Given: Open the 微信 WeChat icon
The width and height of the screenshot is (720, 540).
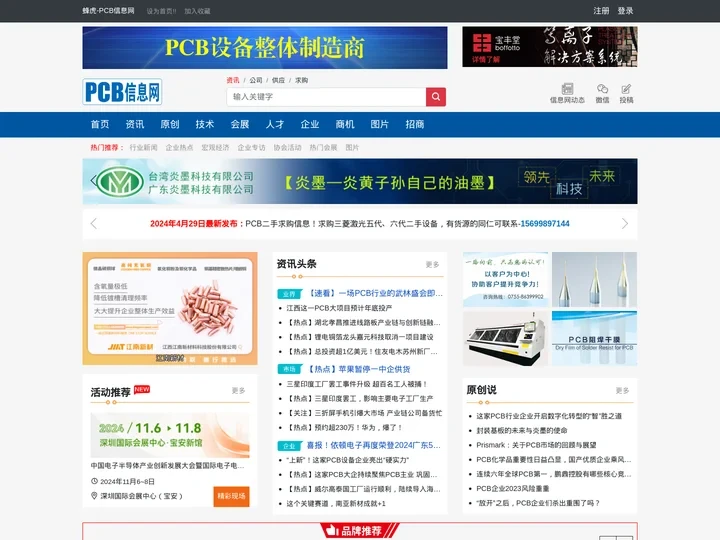Looking at the screenshot, I should [602, 93].
